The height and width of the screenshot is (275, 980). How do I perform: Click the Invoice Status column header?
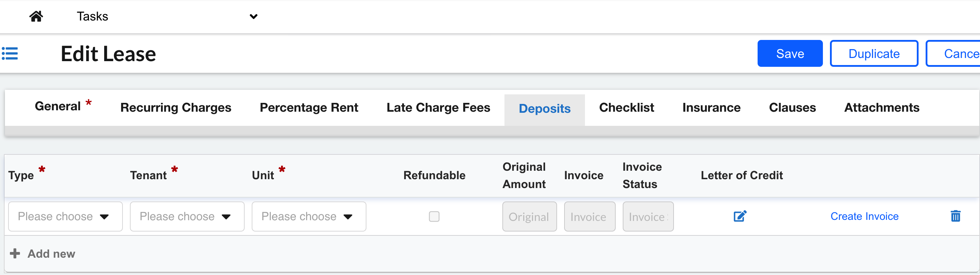click(x=642, y=175)
